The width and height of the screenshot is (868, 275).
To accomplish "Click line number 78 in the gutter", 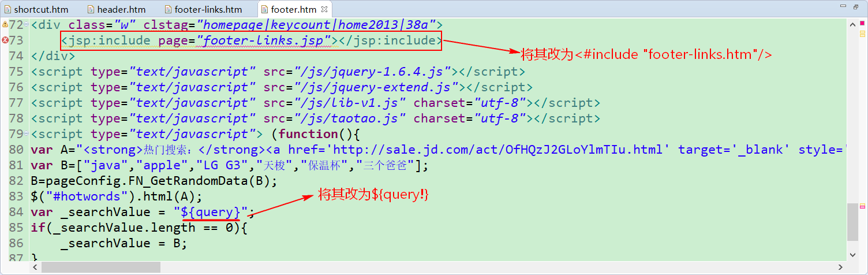I will [16, 118].
